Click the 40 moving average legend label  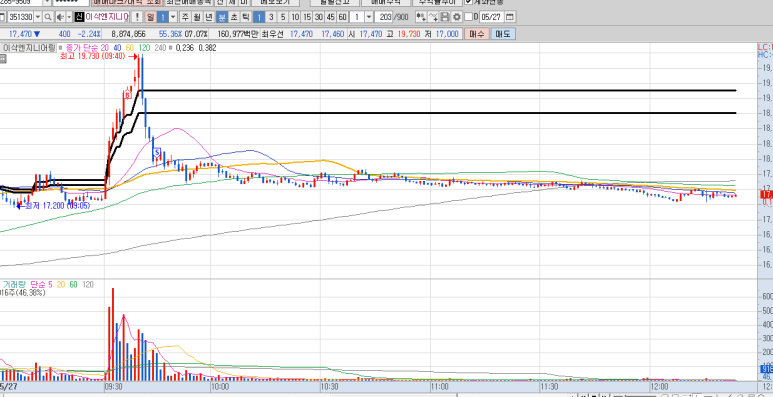117,48
